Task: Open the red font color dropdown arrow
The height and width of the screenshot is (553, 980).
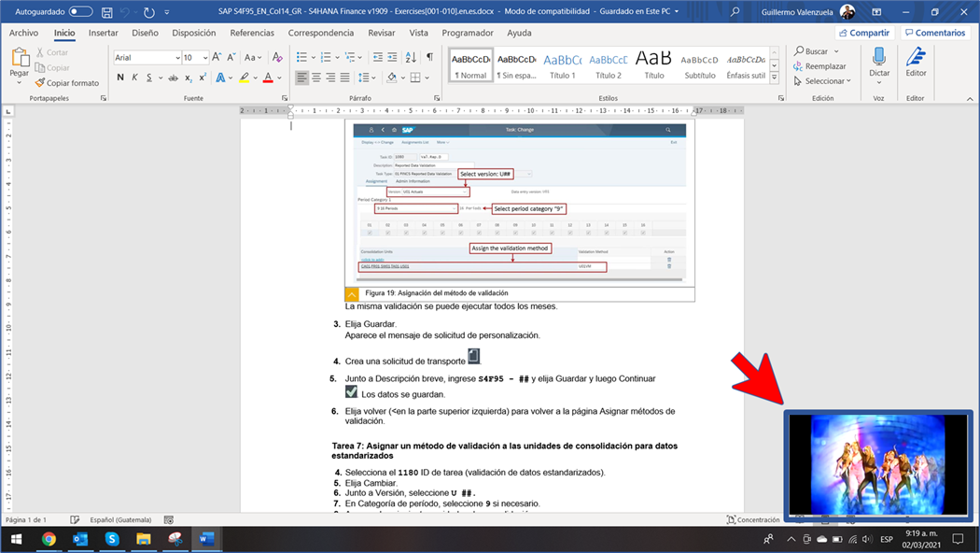Action: coord(278,78)
